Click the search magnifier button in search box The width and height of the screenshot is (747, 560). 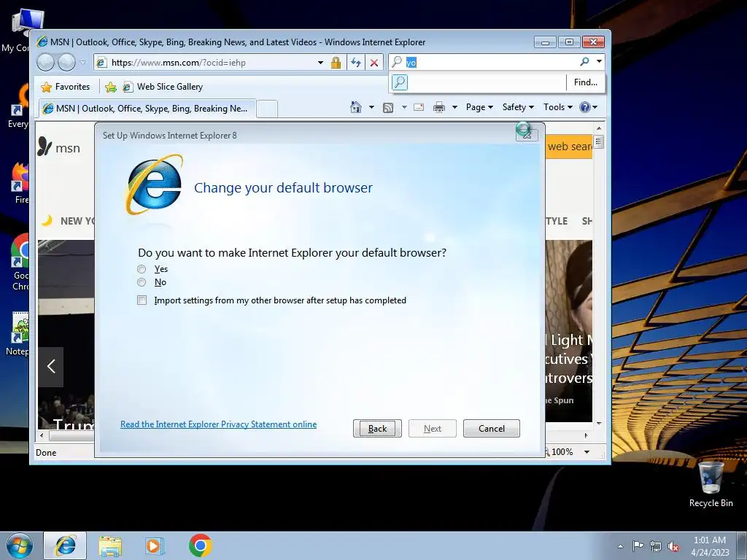[584, 62]
